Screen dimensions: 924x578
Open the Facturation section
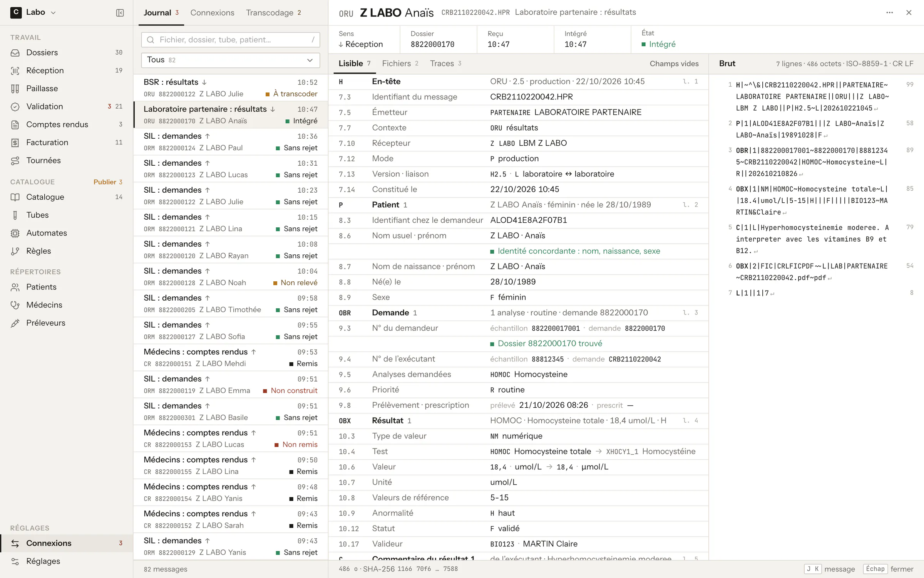(66, 143)
